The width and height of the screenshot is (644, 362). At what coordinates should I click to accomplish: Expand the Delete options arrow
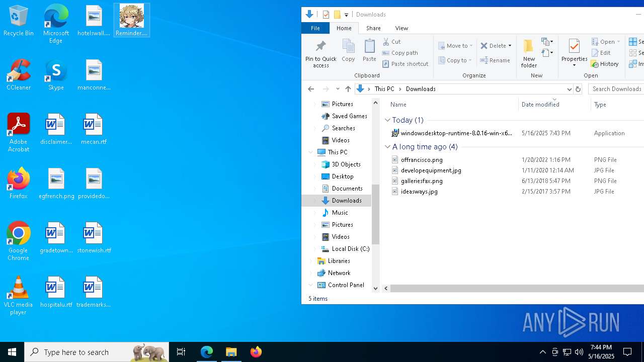(x=510, y=46)
